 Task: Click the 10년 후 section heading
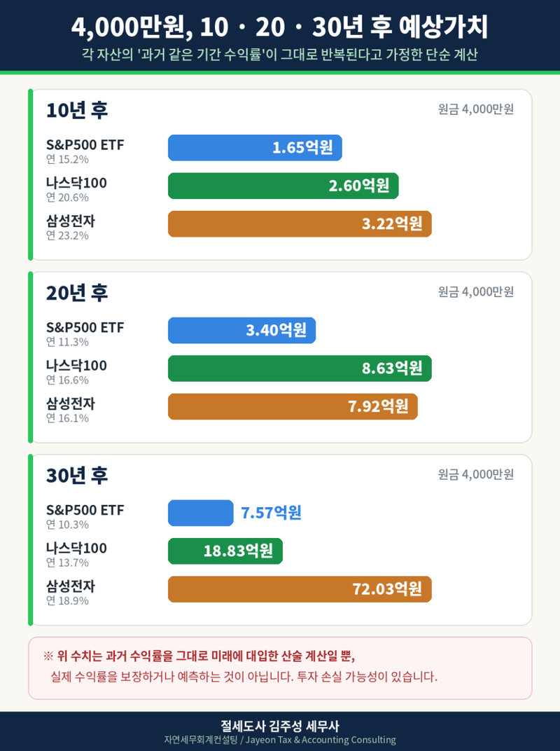(77, 110)
